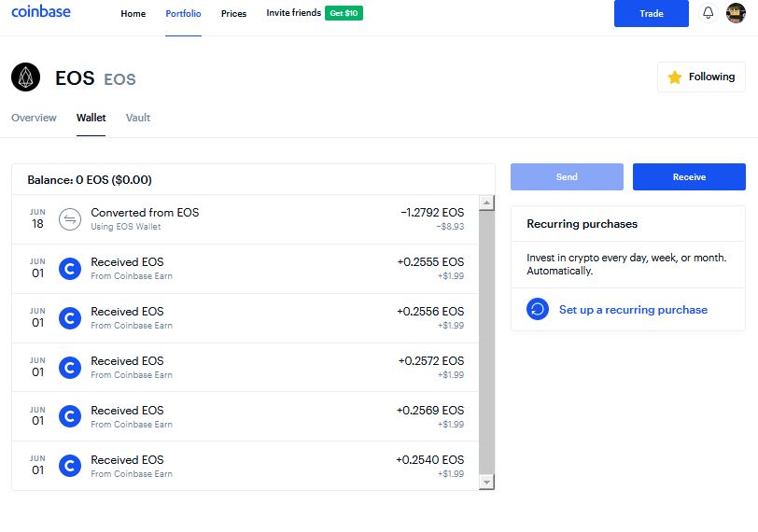
Task: Select the Wallet tab
Action: [91, 118]
